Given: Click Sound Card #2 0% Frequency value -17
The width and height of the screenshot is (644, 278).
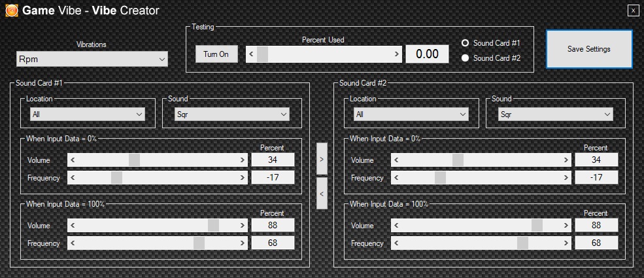Looking at the screenshot, I should click(x=596, y=177).
